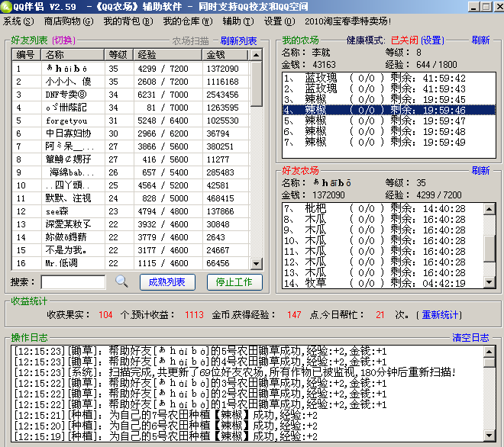Open the 系统(S) menu
This screenshot has width=504, height=447.
coord(18,21)
